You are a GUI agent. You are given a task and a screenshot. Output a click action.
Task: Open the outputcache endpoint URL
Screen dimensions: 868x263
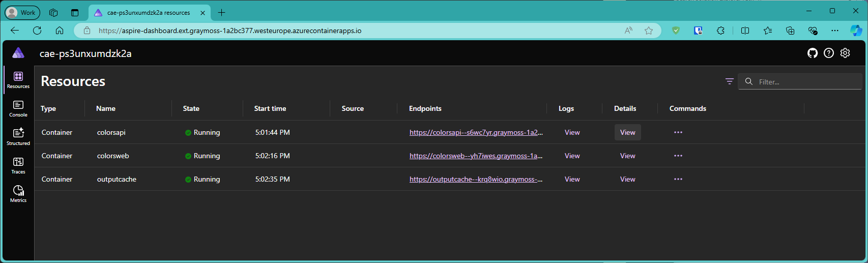pos(476,179)
